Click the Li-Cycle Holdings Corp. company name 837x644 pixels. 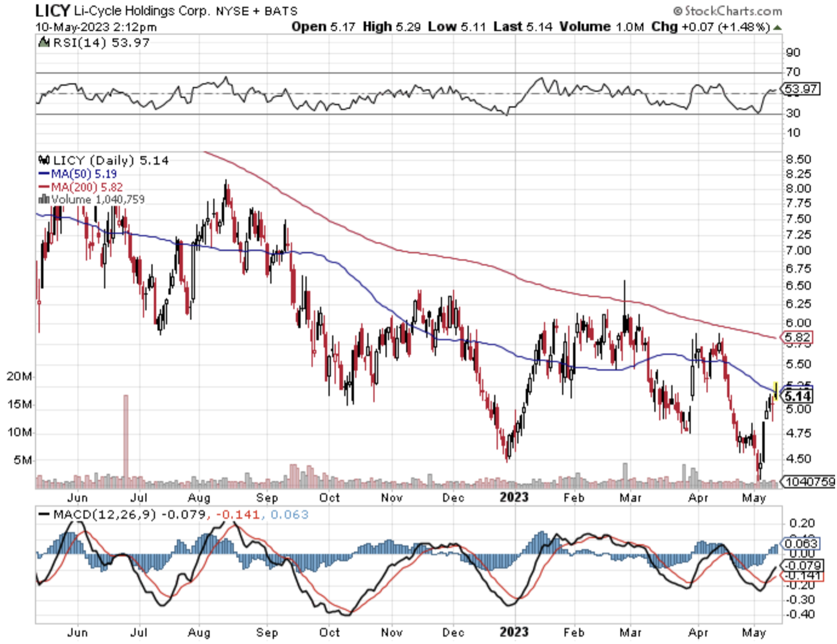142,11
